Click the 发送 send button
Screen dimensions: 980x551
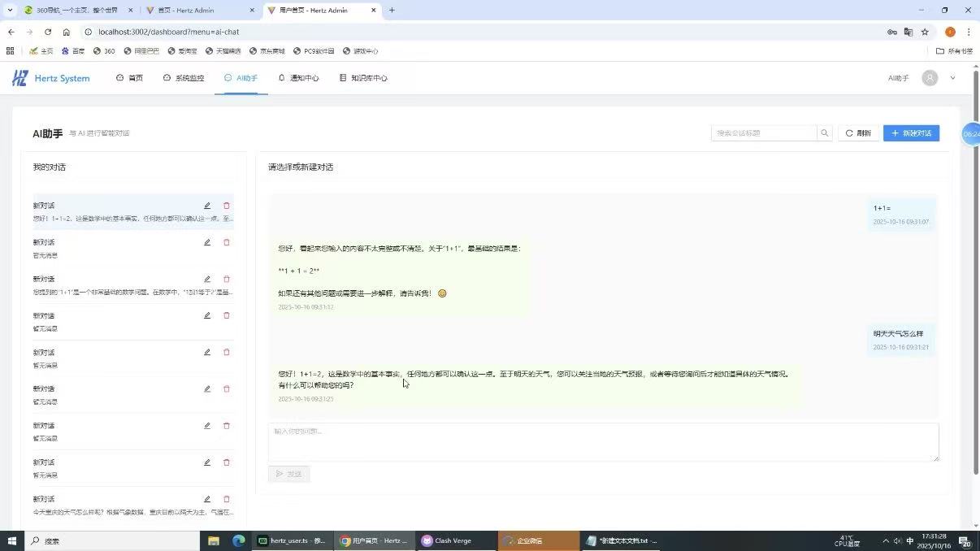click(x=288, y=474)
